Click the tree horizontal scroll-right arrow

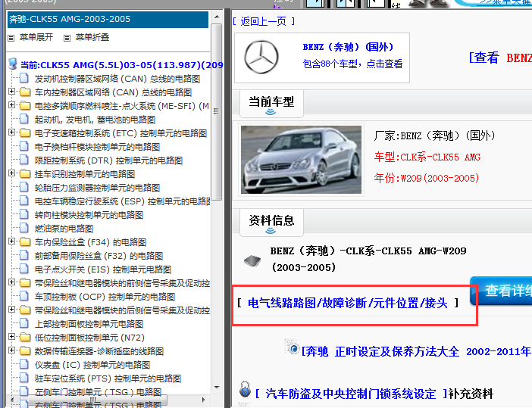[204, 400]
